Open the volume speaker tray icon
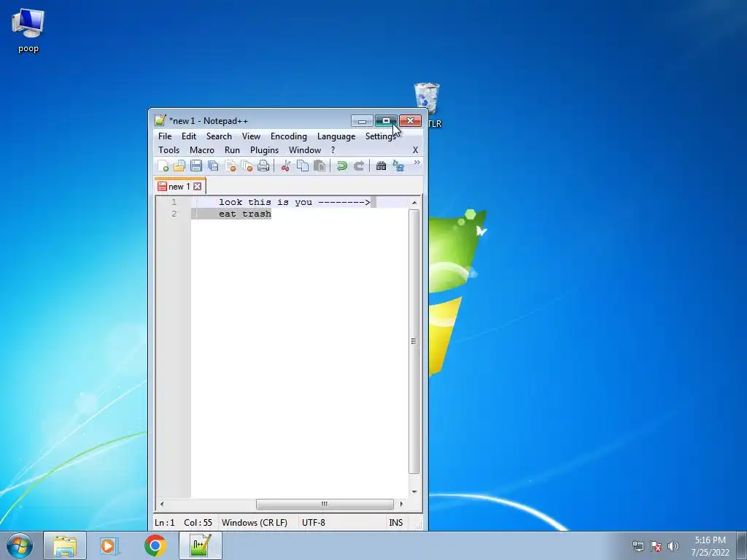The height and width of the screenshot is (560, 747). point(673,546)
